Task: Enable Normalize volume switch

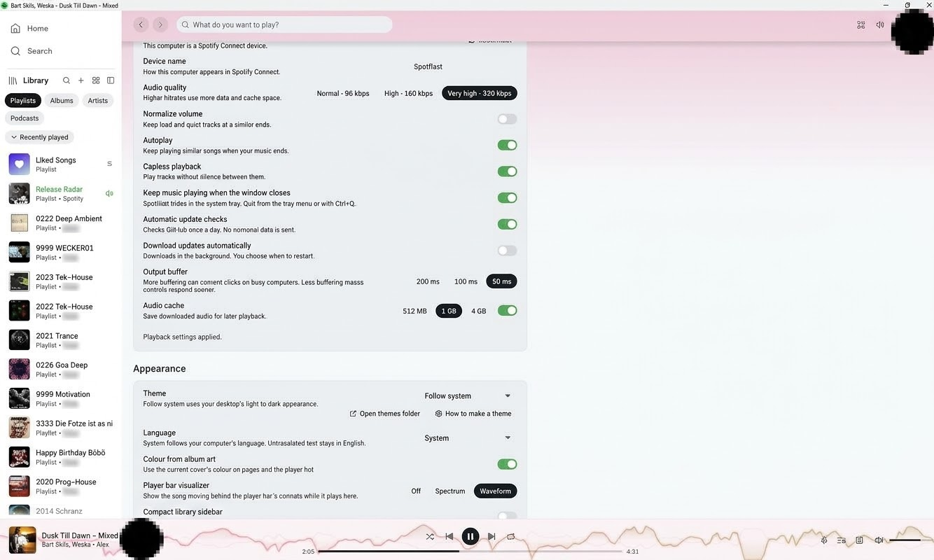Action: pyautogui.click(x=507, y=119)
